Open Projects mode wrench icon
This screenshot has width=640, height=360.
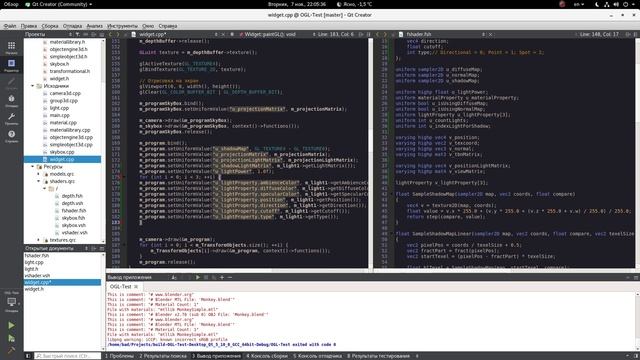tap(11, 116)
